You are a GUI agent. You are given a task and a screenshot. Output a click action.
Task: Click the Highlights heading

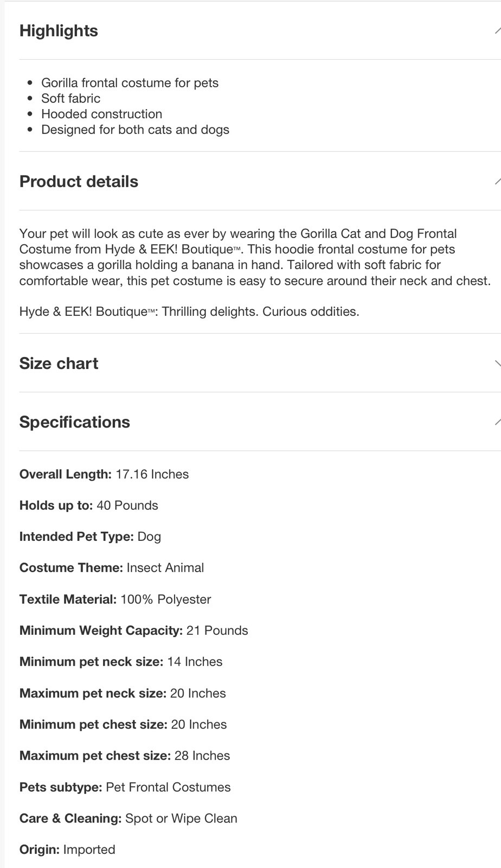[x=59, y=31]
